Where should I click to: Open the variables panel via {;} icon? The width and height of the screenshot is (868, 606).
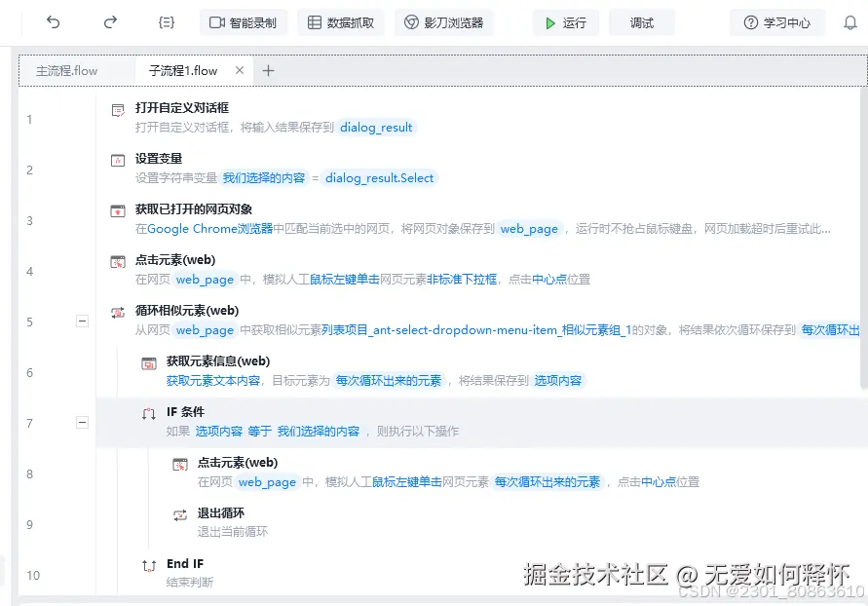167,21
